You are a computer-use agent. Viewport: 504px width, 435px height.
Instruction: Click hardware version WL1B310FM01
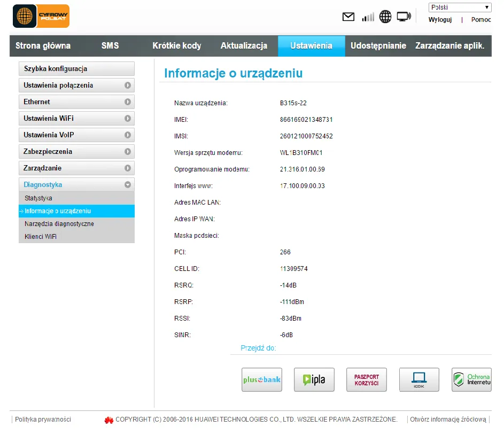coord(301,153)
